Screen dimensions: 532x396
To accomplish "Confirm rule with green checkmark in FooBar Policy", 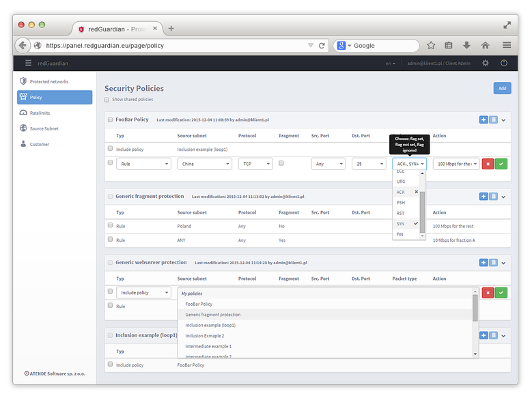I will click(501, 164).
